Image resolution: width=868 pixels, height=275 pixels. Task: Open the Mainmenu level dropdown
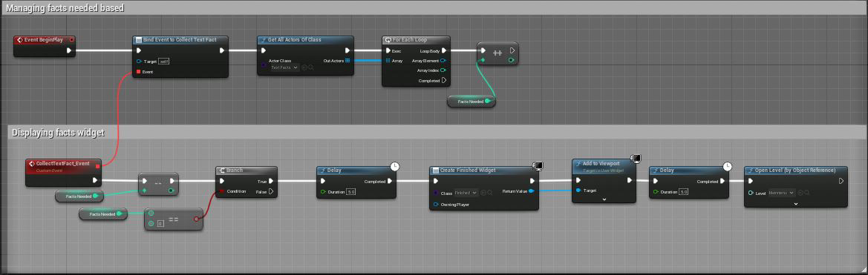coord(782,193)
